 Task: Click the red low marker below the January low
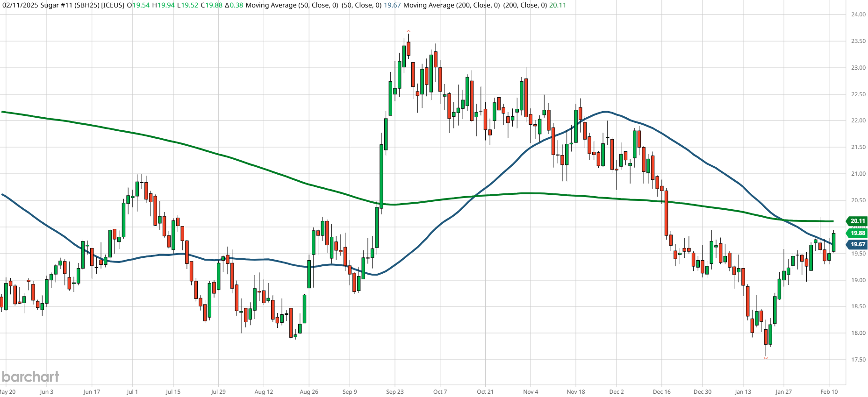[x=766, y=358]
